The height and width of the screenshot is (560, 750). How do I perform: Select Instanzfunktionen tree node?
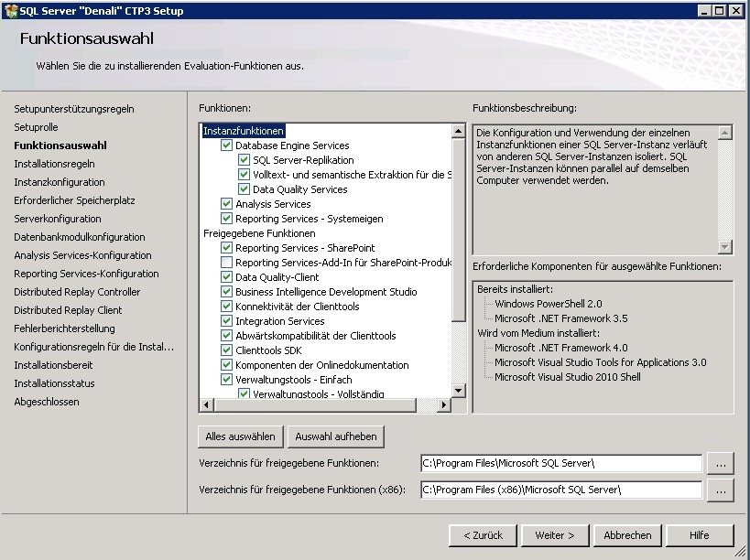pyautogui.click(x=244, y=131)
